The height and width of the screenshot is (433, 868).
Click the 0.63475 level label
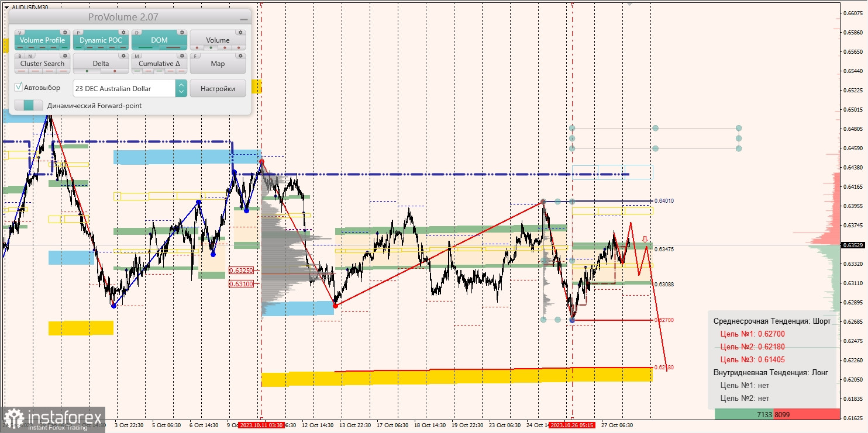pyautogui.click(x=664, y=250)
